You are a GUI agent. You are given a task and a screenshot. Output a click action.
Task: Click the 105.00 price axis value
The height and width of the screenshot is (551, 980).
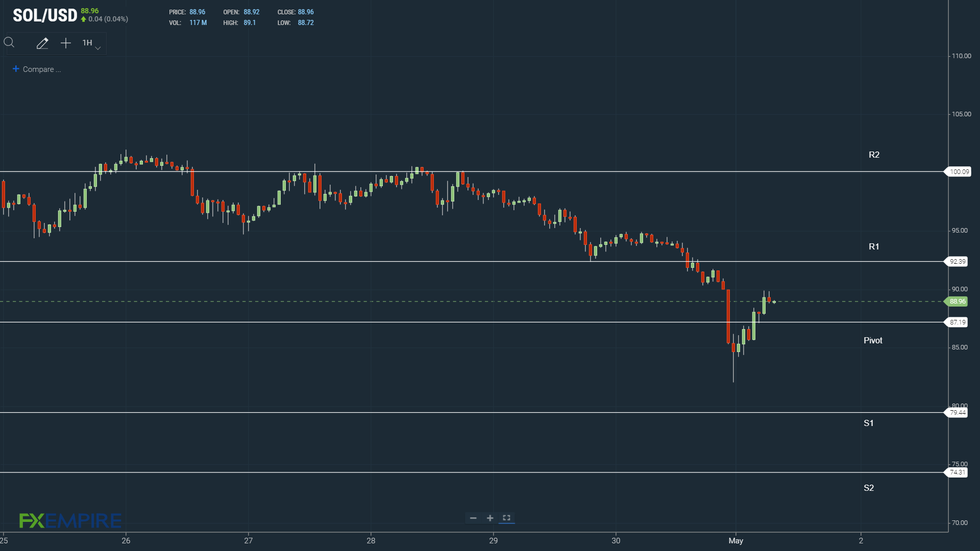click(961, 114)
